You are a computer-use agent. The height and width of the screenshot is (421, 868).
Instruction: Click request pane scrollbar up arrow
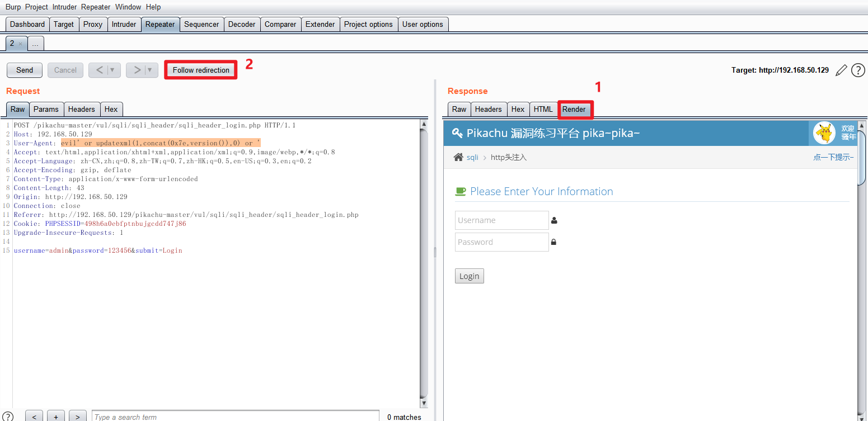(x=424, y=124)
